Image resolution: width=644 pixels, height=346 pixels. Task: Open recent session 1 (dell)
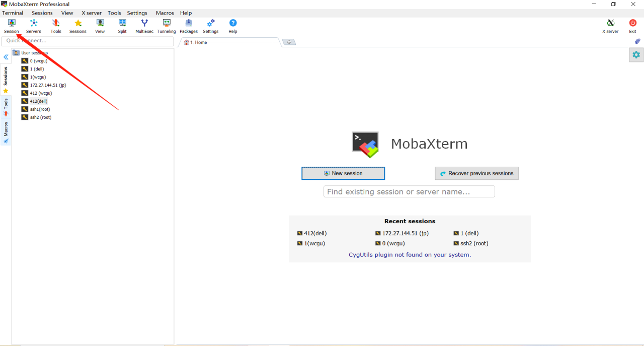click(x=466, y=233)
